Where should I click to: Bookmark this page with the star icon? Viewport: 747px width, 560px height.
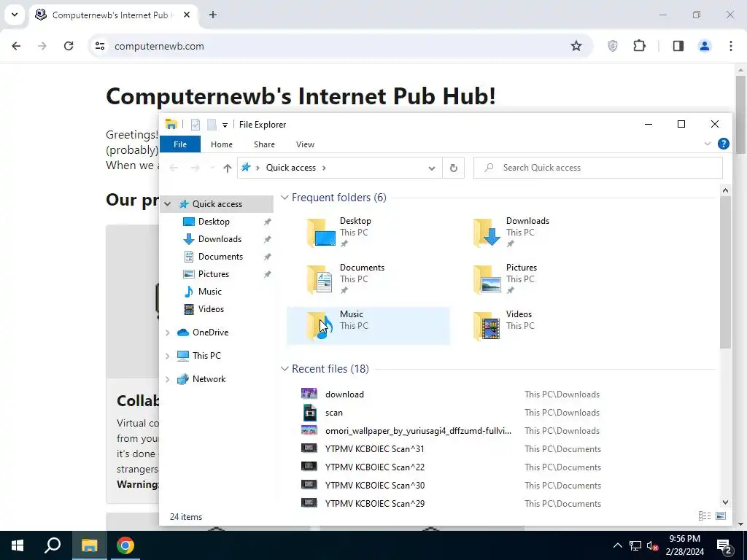pos(576,46)
